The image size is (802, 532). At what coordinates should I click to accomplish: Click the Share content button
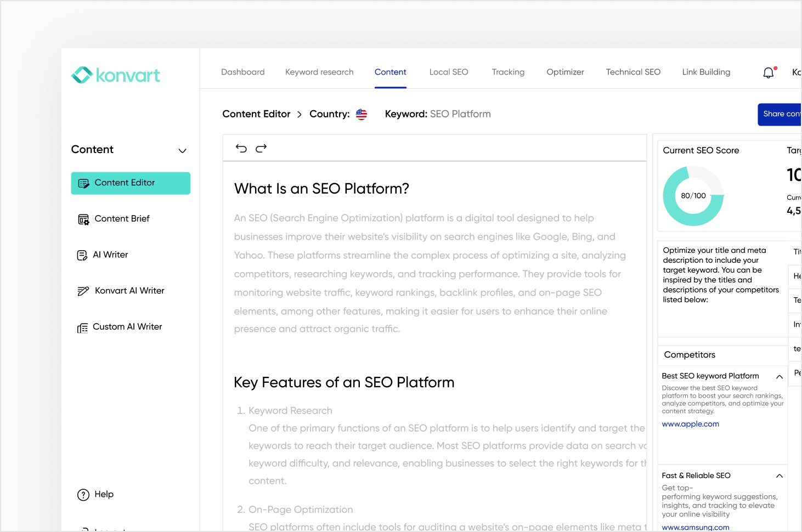click(780, 114)
